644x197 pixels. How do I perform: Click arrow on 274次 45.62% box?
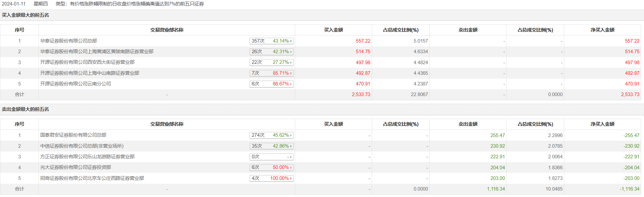click(291, 135)
